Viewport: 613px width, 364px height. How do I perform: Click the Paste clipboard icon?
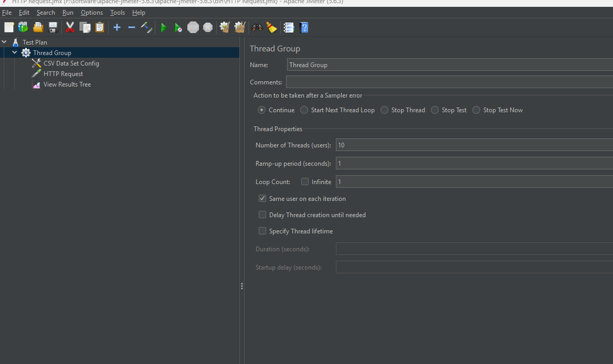[x=100, y=27]
